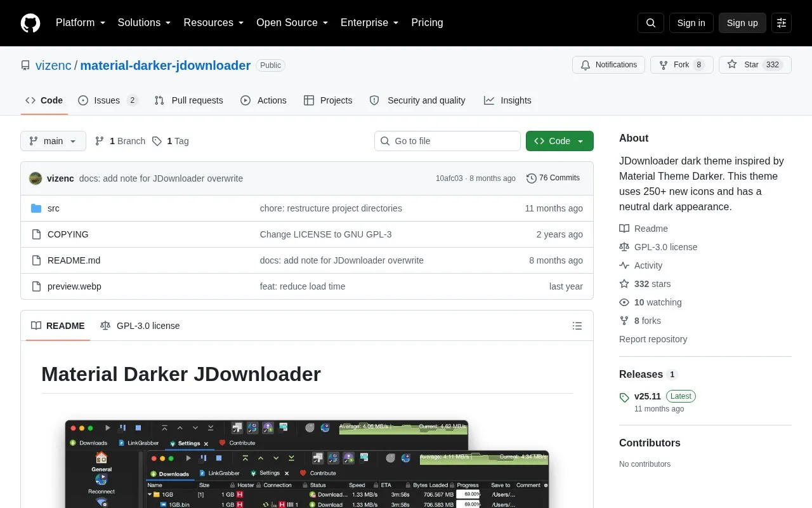View the 1 Tag link

point(171,141)
